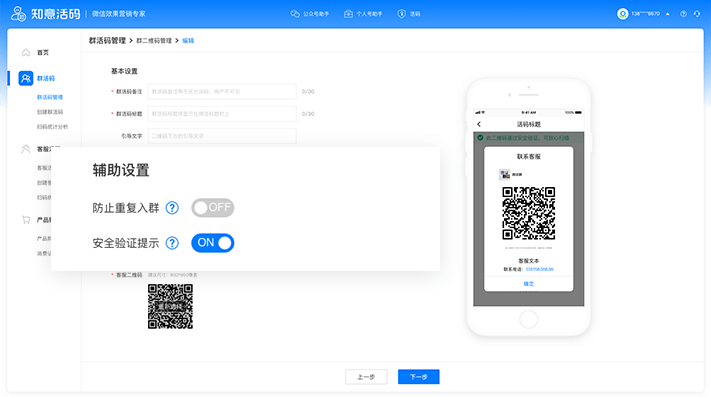The height and width of the screenshot is (397, 711).
Task: Open 公众号助手 in the top navigation
Action: pyautogui.click(x=310, y=14)
